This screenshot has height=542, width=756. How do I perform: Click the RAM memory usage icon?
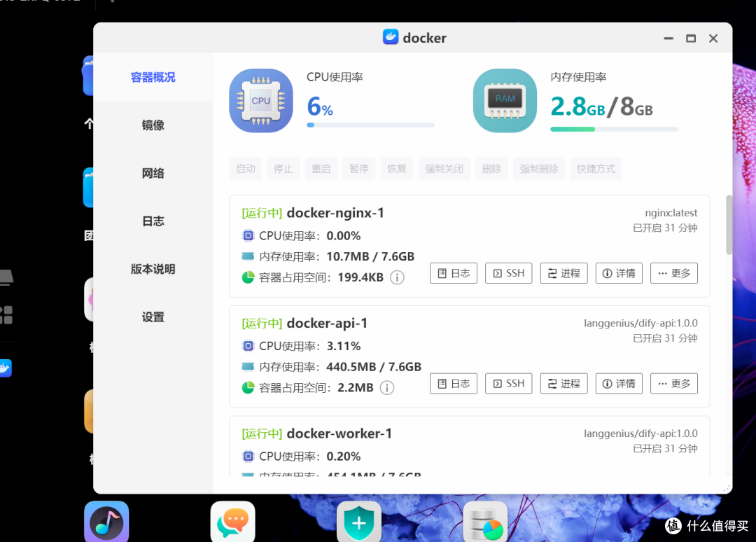tap(505, 100)
